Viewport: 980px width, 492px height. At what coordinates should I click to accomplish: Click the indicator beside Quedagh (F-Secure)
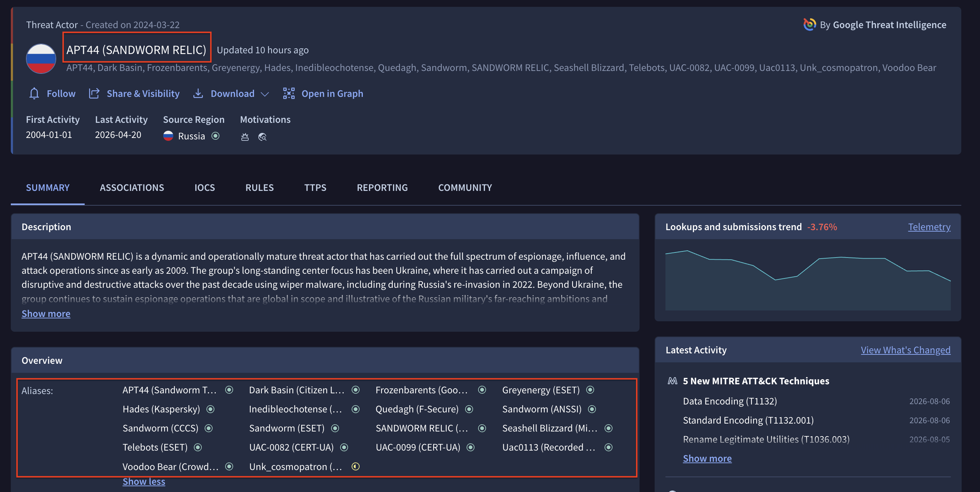(469, 409)
